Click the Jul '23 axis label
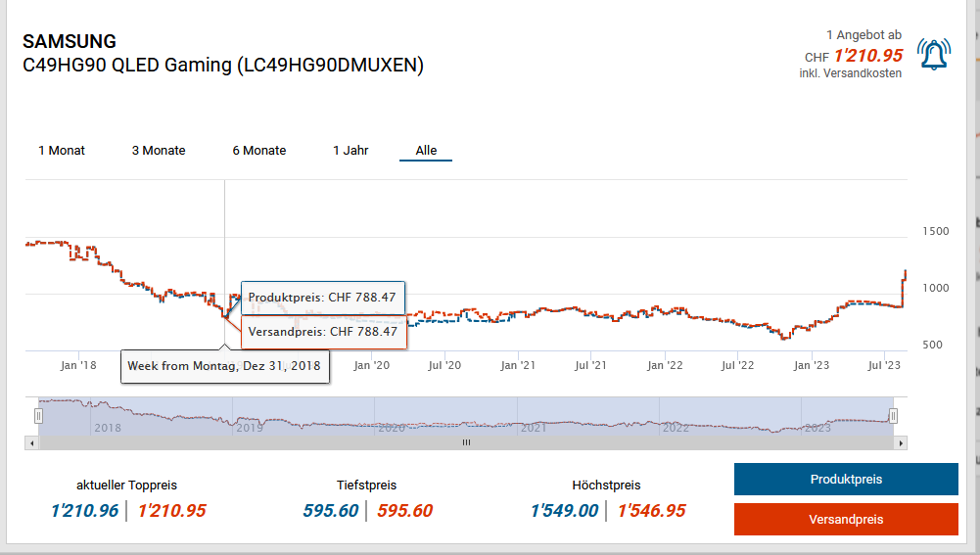Viewport: 980px width, 555px height. coord(884,366)
